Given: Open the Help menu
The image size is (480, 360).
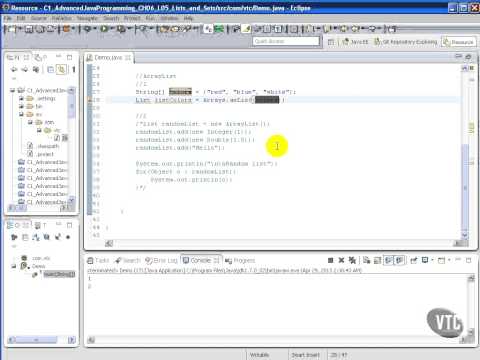Looking at the screenshot, I should (188, 18).
